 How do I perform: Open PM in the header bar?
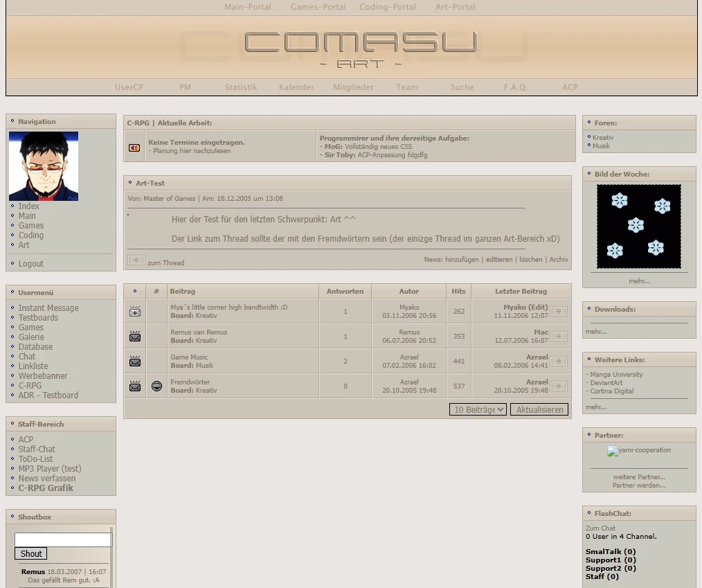pos(185,87)
